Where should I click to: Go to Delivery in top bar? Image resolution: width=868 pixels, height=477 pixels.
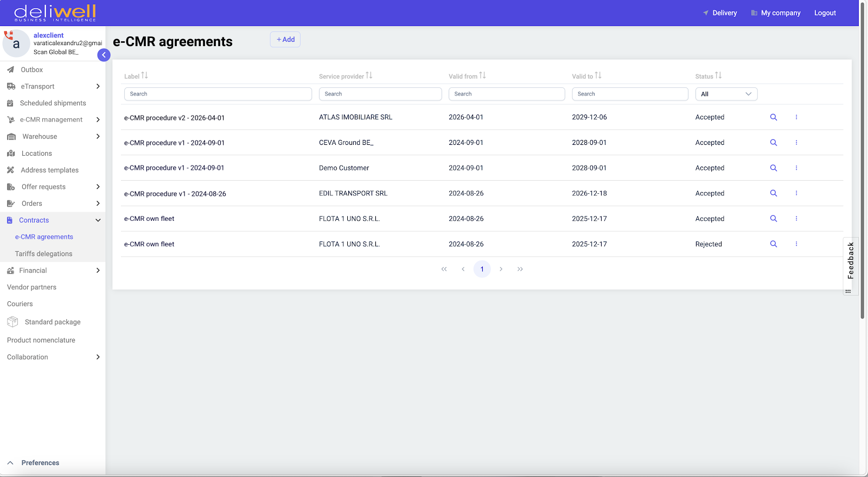click(x=720, y=13)
